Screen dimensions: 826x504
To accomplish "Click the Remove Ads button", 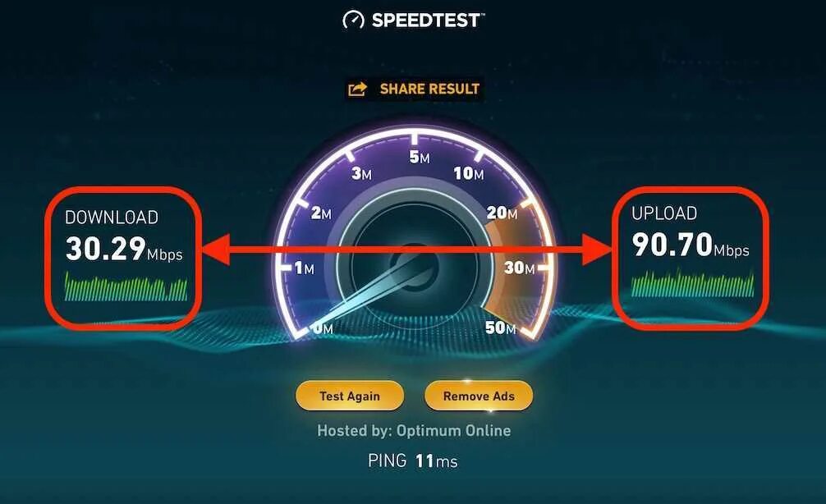I will click(x=479, y=396).
